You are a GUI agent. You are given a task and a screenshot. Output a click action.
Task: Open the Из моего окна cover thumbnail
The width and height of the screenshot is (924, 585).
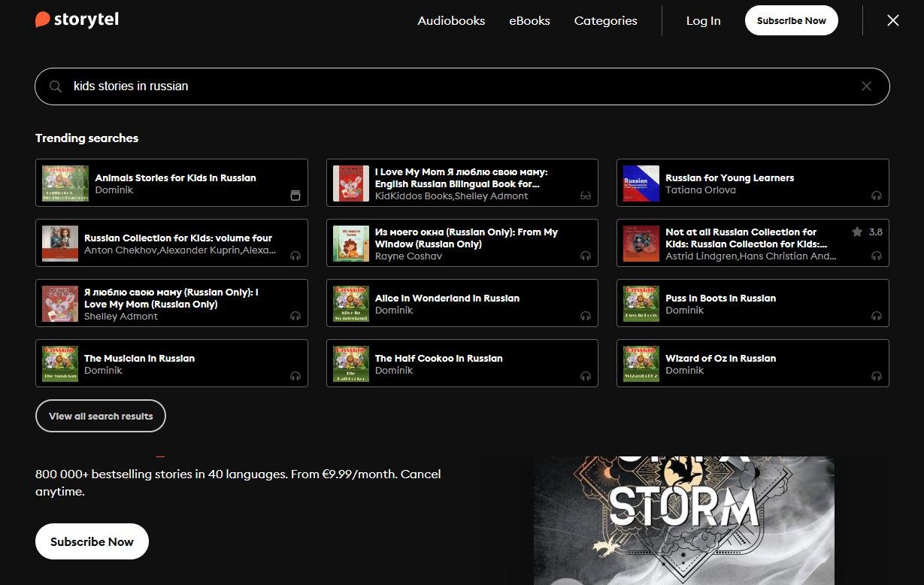click(351, 244)
